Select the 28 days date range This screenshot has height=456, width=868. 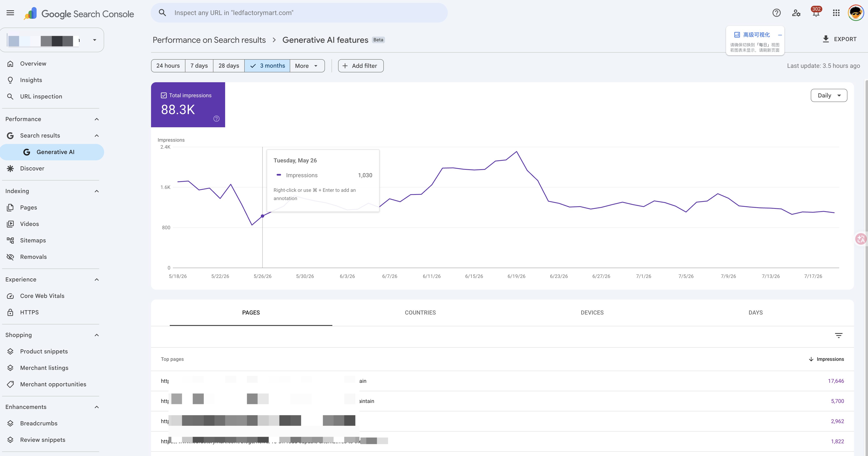point(228,66)
